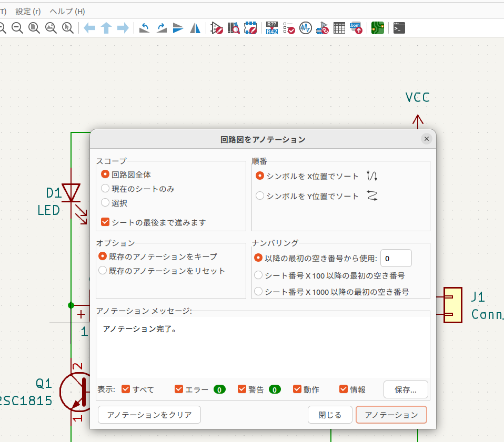Toggle the 警告 filter checkbox

click(242, 389)
